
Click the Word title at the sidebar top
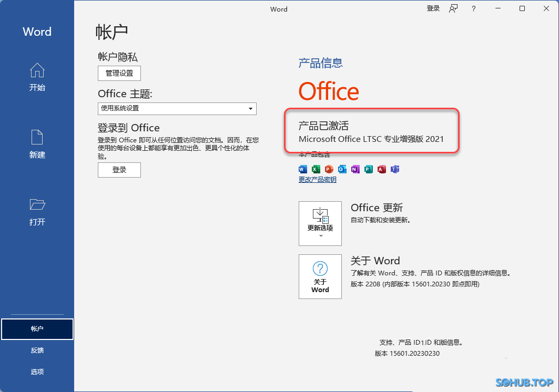tap(37, 32)
